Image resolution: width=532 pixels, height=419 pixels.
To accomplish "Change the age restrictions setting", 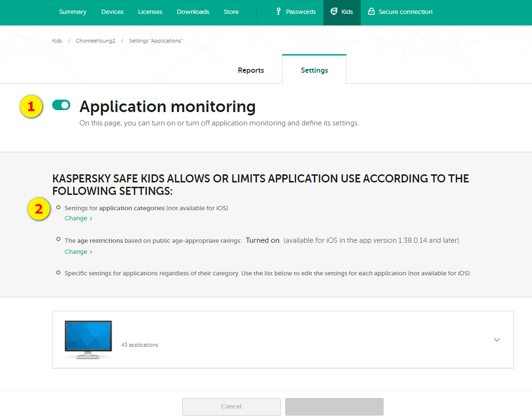I will tap(78, 252).
